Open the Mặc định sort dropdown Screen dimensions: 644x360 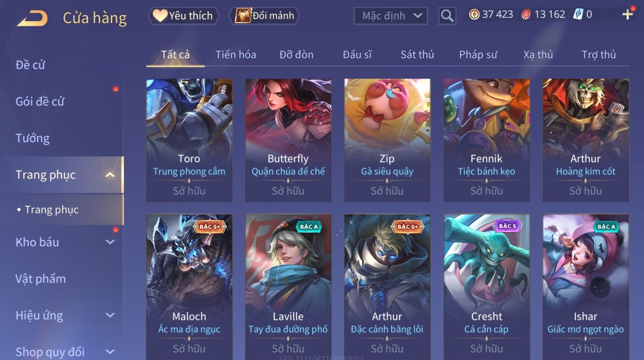tap(391, 16)
